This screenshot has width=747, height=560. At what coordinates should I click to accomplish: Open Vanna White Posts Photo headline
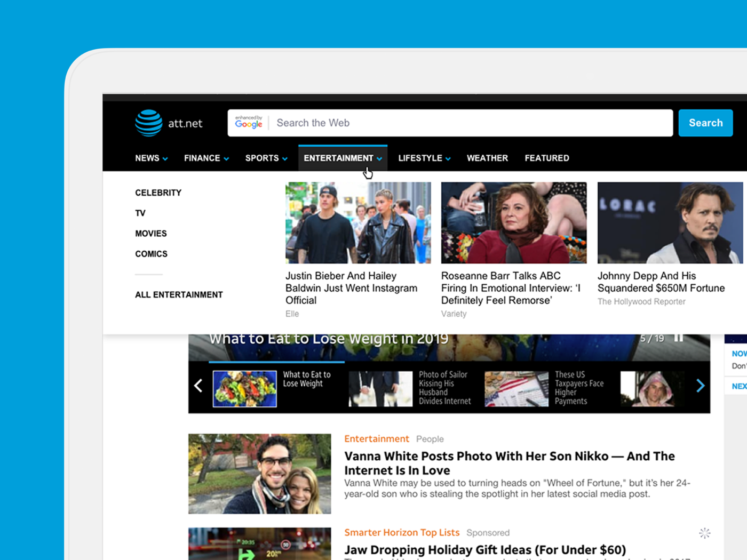coord(510,463)
